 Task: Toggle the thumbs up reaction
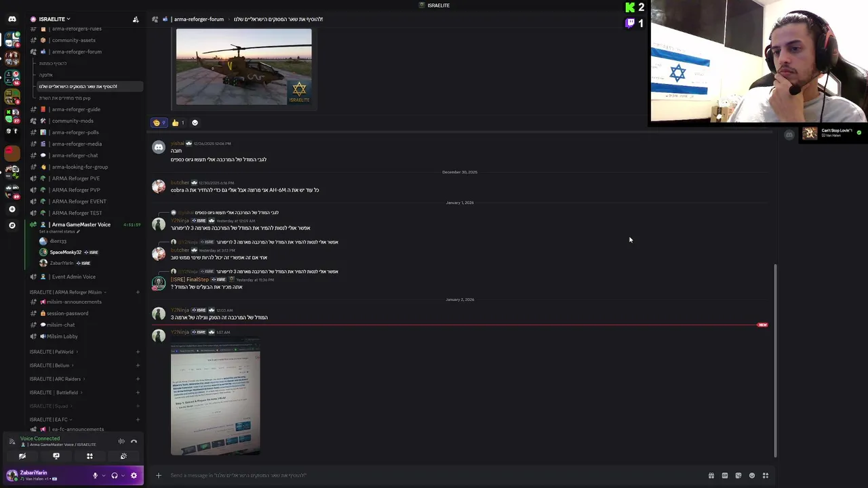coord(178,123)
